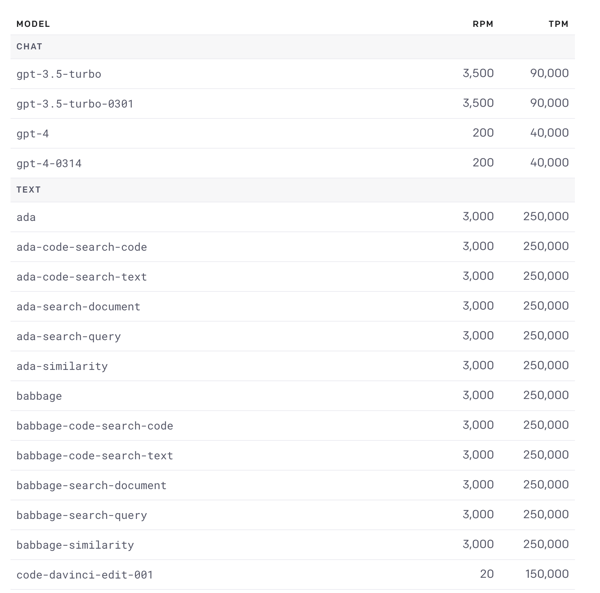The width and height of the screenshot is (600, 593).
Task: Select the babbage-similarity model name
Action: 75,545
